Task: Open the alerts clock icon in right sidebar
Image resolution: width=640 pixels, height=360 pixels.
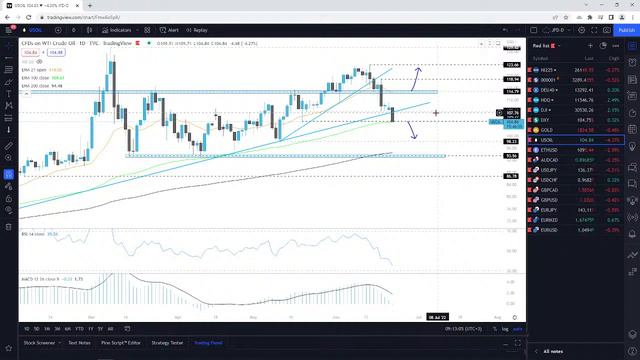Action: tap(632, 62)
